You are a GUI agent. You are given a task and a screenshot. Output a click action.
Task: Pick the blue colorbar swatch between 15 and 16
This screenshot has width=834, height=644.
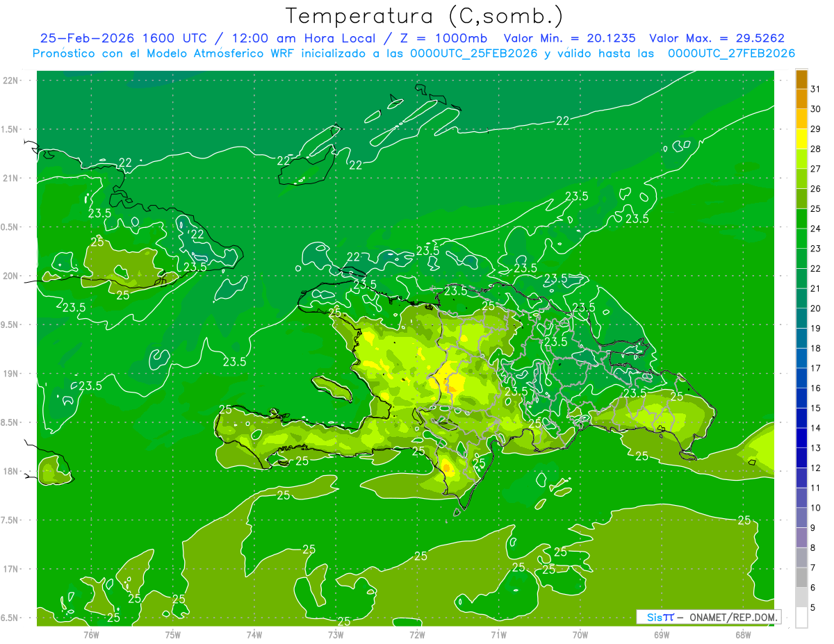801,399
